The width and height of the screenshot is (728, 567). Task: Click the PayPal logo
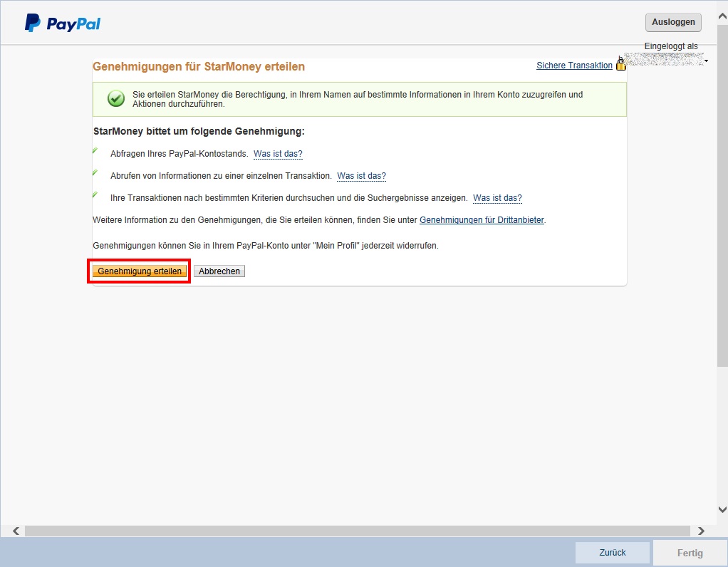pos(63,23)
